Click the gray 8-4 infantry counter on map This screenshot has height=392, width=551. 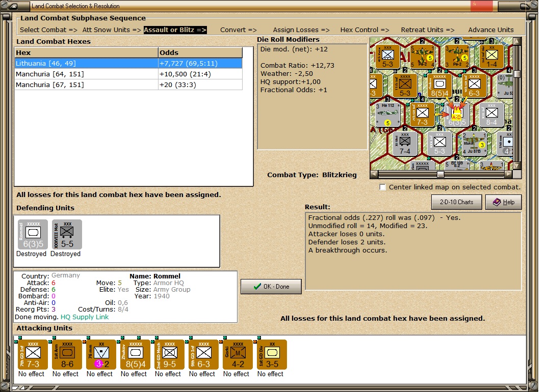[491, 115]
